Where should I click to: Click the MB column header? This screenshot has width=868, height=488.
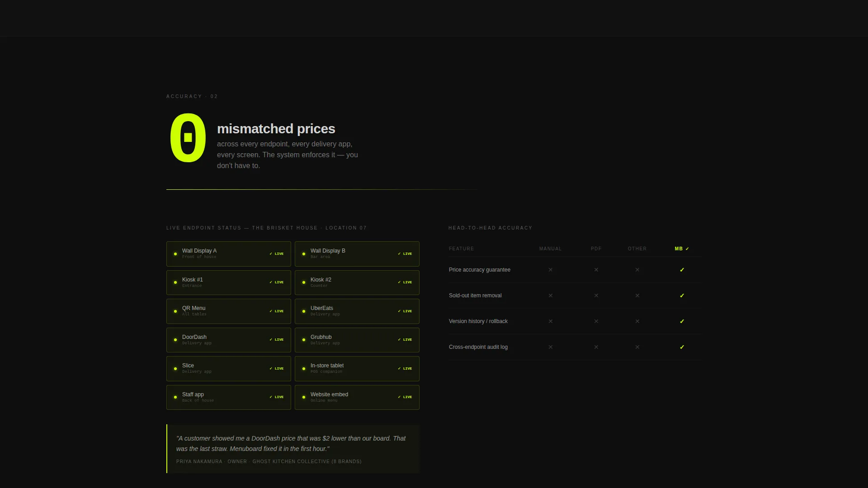(682, 249)
